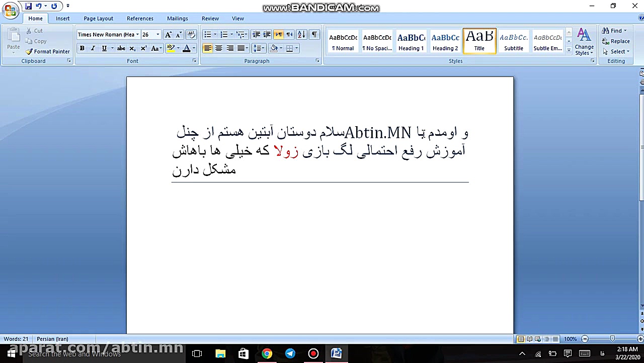Apply strikethrough to the text
The width and height of the screenshot is (644, 363).
tap(121, 48)
